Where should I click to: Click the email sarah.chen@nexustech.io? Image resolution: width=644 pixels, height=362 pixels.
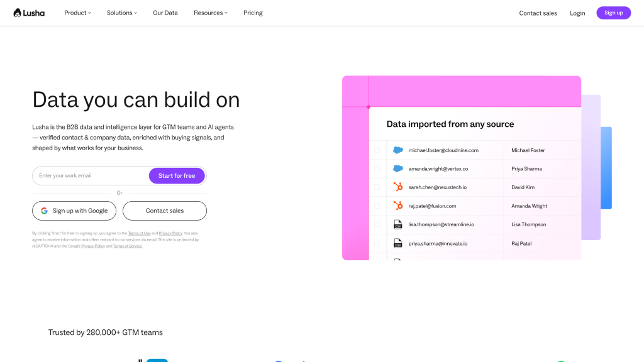pyautogui.click(x=438, y=187)
